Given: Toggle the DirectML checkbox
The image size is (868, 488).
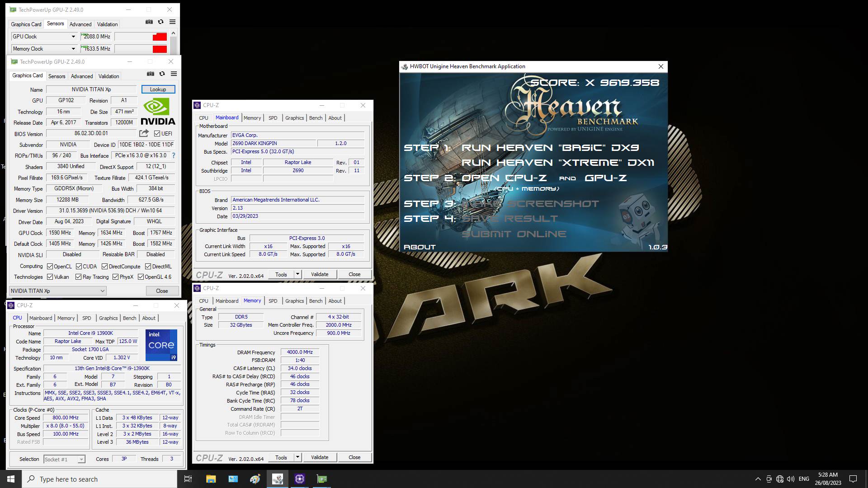Looking at the screenshot, I should 148,267.
